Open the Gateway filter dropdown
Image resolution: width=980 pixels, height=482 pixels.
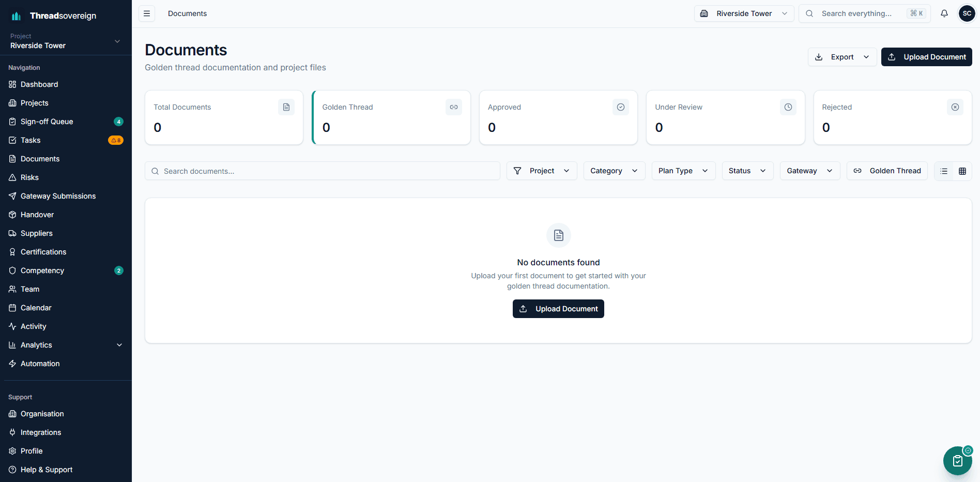(810, 171)
